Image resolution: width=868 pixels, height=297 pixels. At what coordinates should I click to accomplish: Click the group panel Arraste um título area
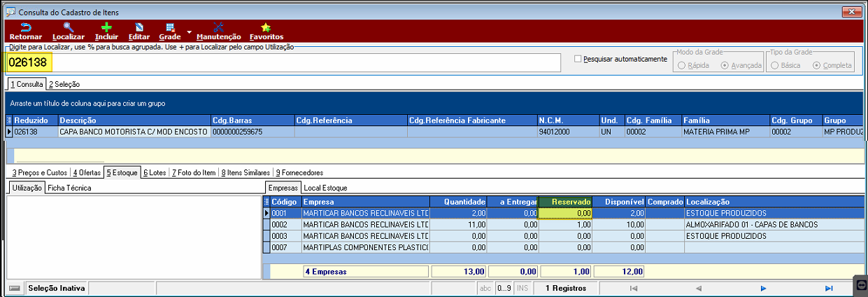point(434,103)
